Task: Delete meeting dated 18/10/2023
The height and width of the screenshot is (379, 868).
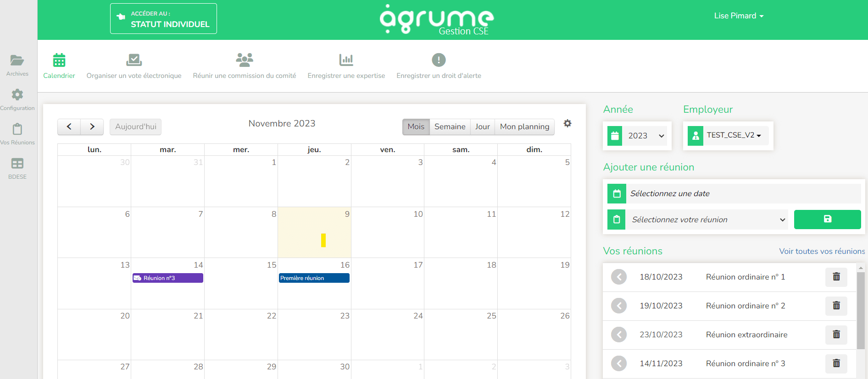Action: pos(836,277)
